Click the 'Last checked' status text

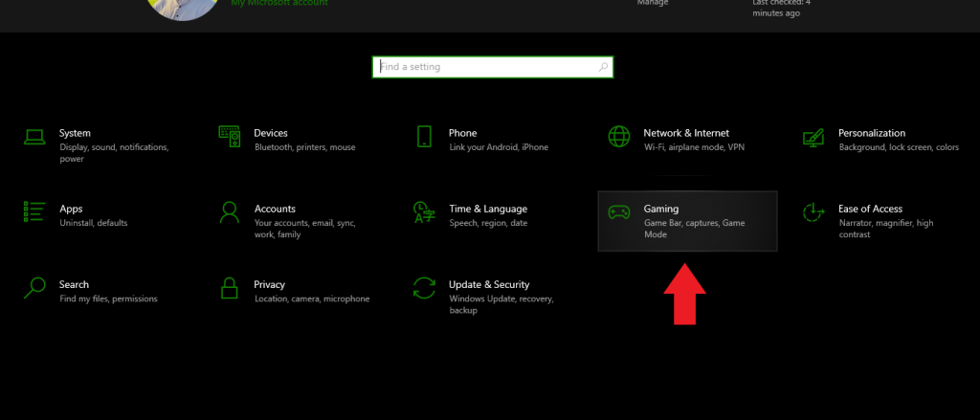tap(781, 8)
